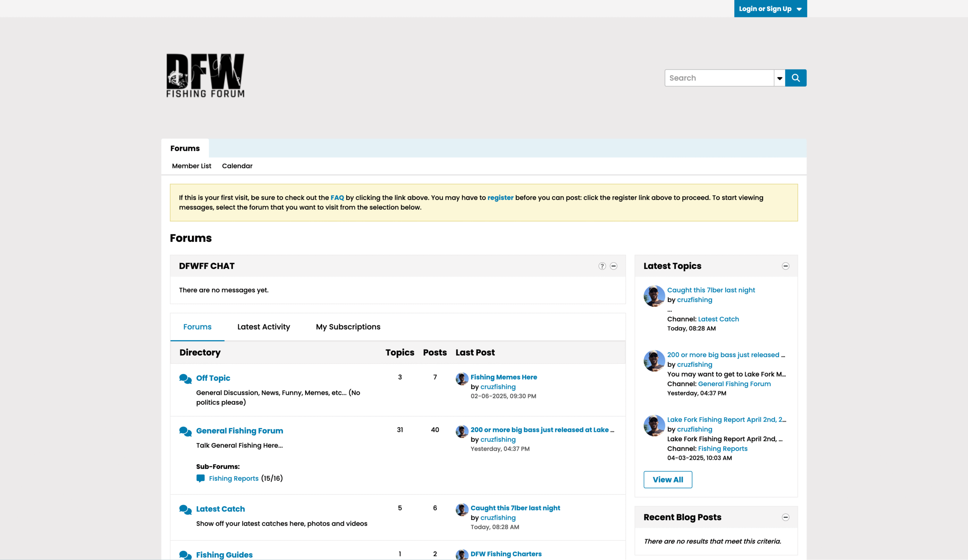Click into the Search input field
Viewport: 968px width, 560px height.
pos(719,78)
